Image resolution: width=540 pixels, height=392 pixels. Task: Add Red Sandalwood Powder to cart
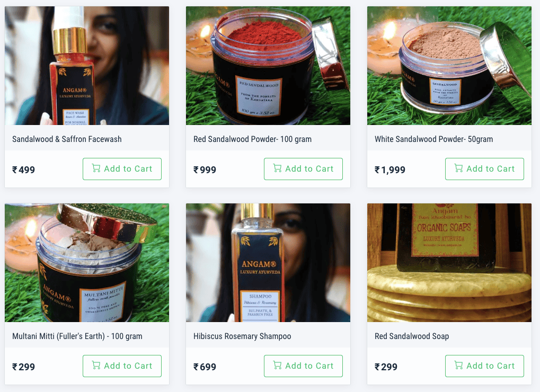tap(303, 169)
